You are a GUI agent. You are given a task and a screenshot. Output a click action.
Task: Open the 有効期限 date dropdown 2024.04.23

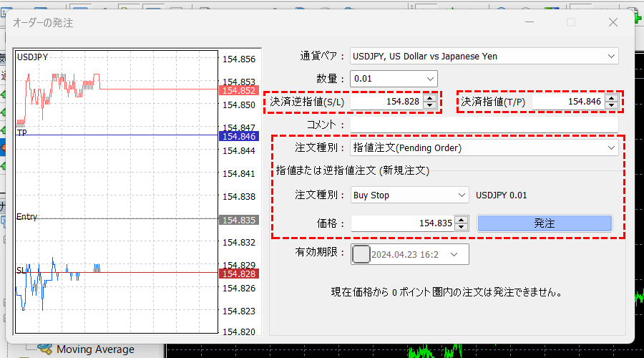[454, 254]
